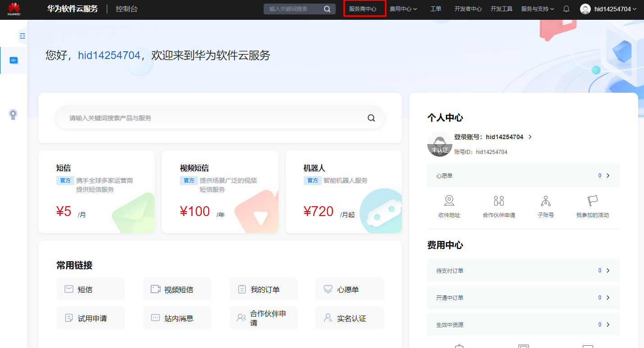Screen dimensions: 644x348
Task: Click the 试用申请 note icon link
Action: click(x=69, y=318)
